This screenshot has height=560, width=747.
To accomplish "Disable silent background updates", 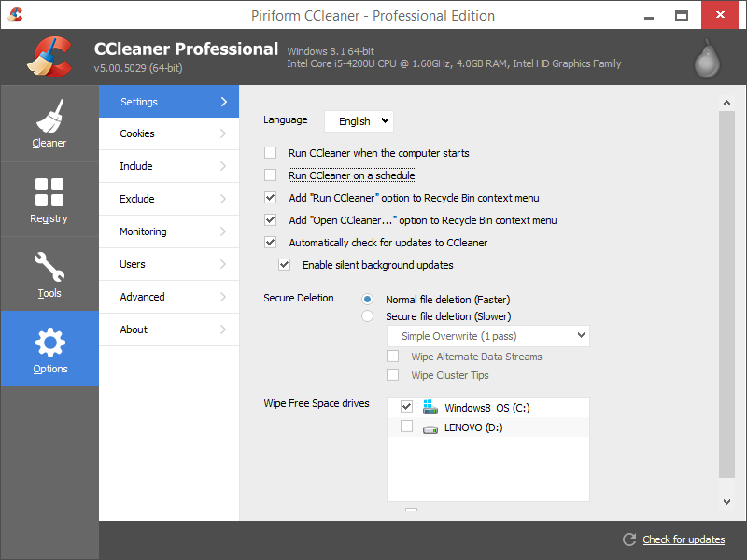I will (x=285, y=264).
